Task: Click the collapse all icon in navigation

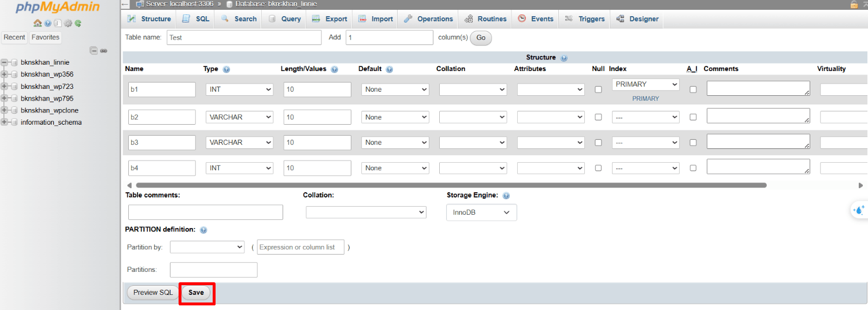Action: (94, 51)
